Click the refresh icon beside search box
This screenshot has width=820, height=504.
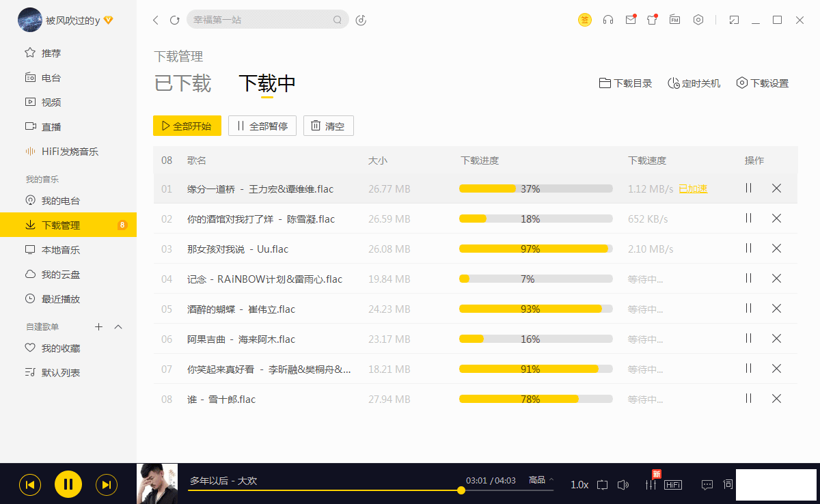click(174, 20)
